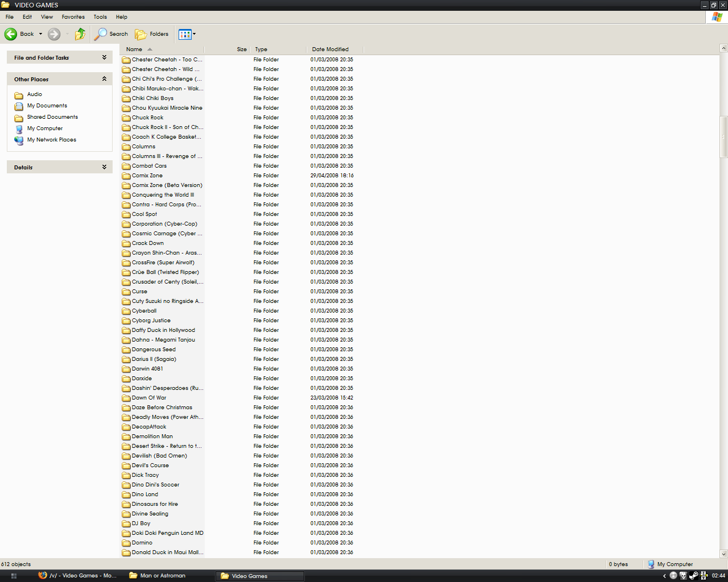
Task: Select the Chuck Rock folder icon
Action: [x=126, y=118]
